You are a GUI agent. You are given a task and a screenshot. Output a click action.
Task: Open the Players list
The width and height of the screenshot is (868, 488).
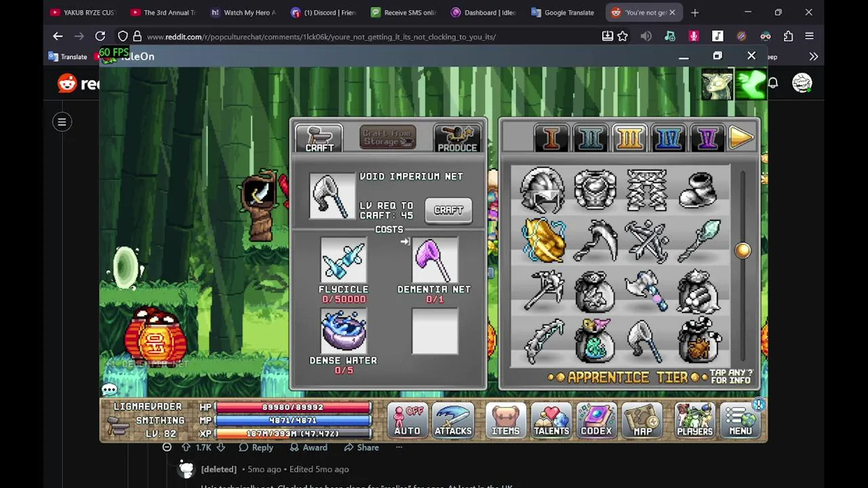[x=694, y=420]
